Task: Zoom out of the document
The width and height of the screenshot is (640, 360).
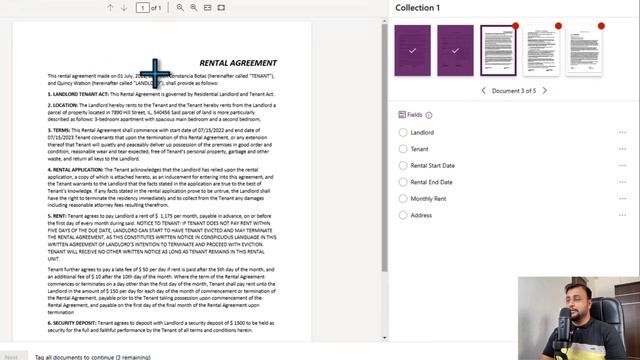Action: (180, 8)
